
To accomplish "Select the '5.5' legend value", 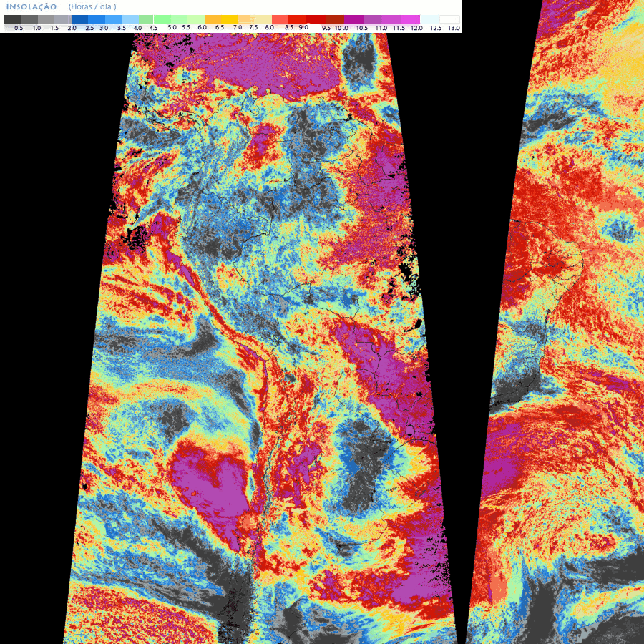I will coord(186,27).
